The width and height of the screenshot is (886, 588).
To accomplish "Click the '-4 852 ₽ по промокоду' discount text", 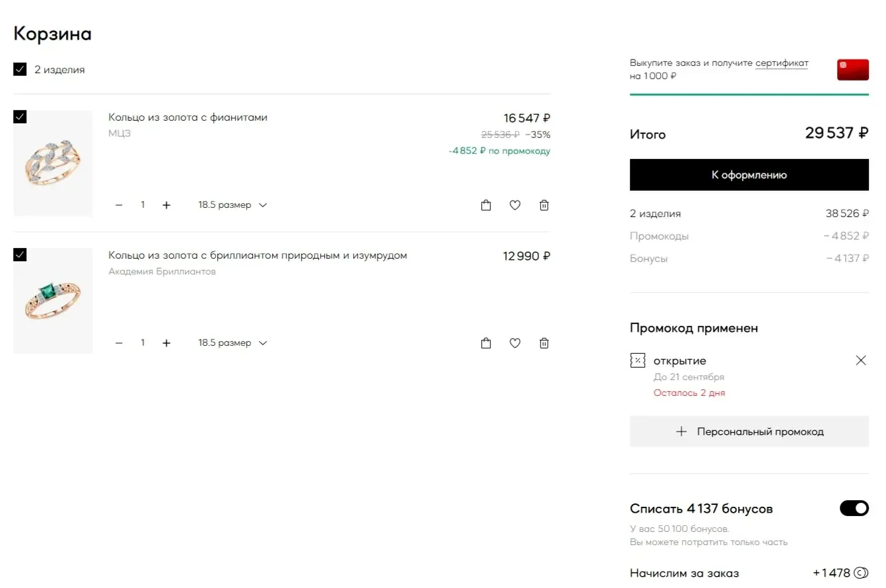I will coord(499,151).
